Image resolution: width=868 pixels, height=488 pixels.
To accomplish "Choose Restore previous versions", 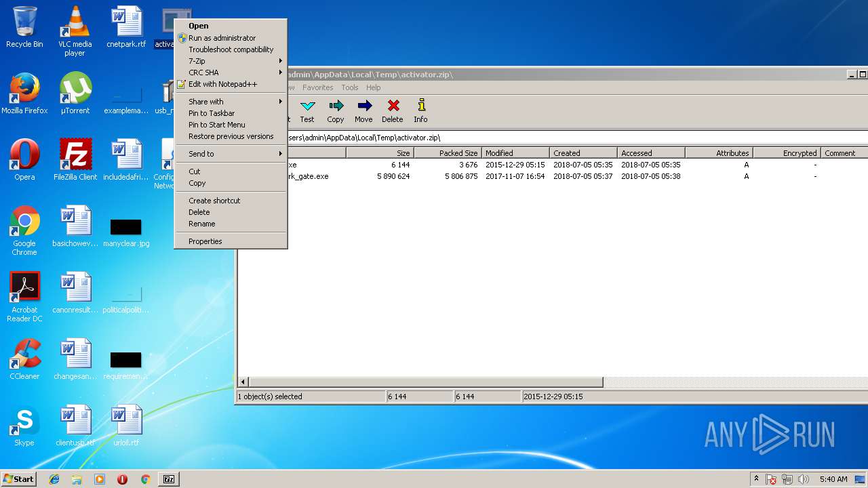I will [231, 136].
